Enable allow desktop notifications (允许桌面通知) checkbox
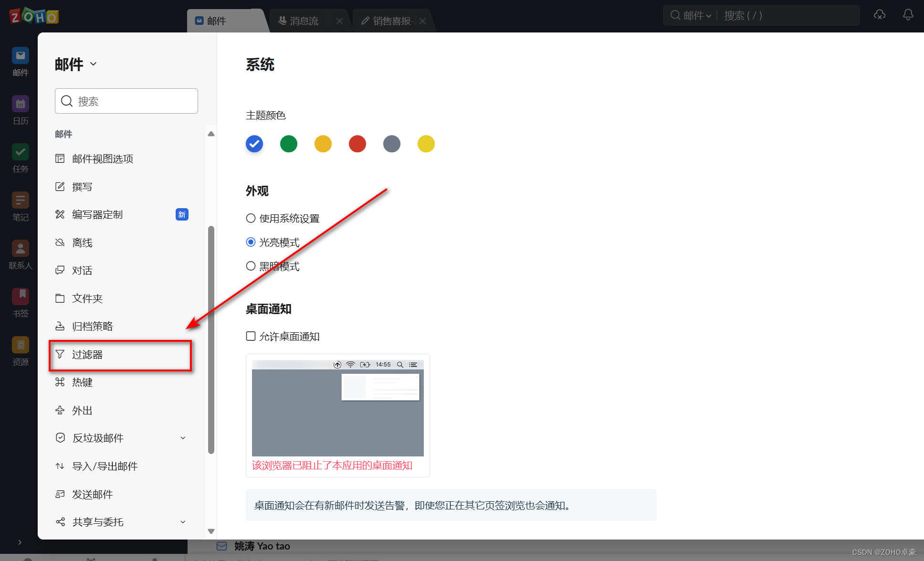This screenshot has height=561, width=924. [251, 336]
